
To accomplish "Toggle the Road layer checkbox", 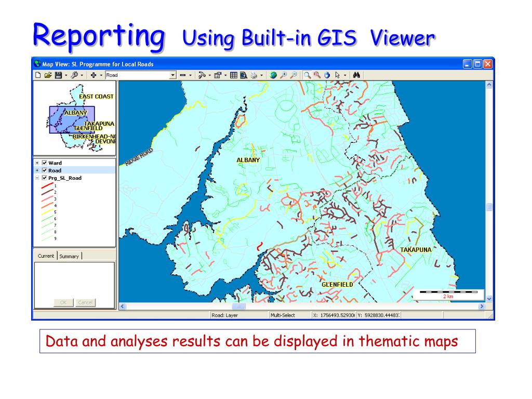I will tap(45, 170).
